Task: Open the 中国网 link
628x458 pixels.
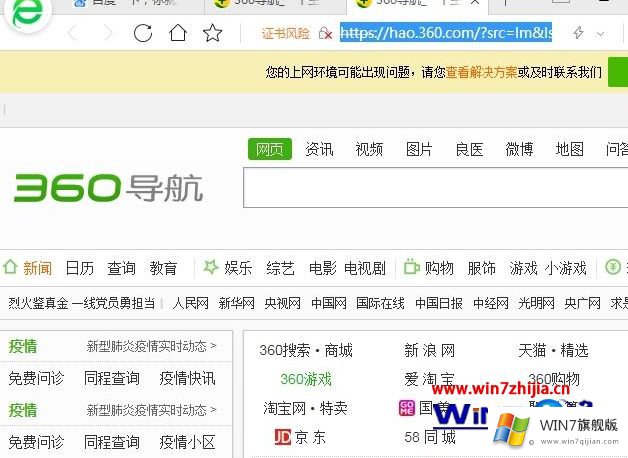Action: pyautogui.click(x=329, y=303)
